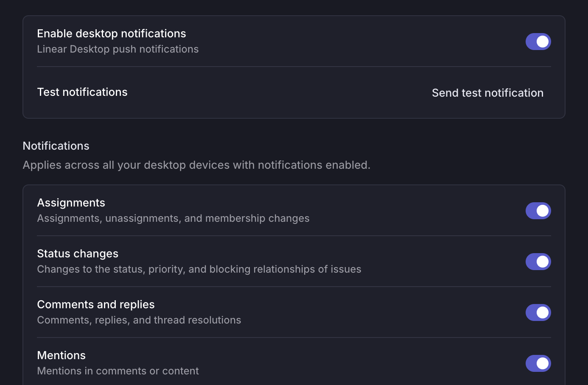This screenshot has width=588, height=385.
Task: Disable the Mentions notifications toggle
Action: tap(538, 363)
